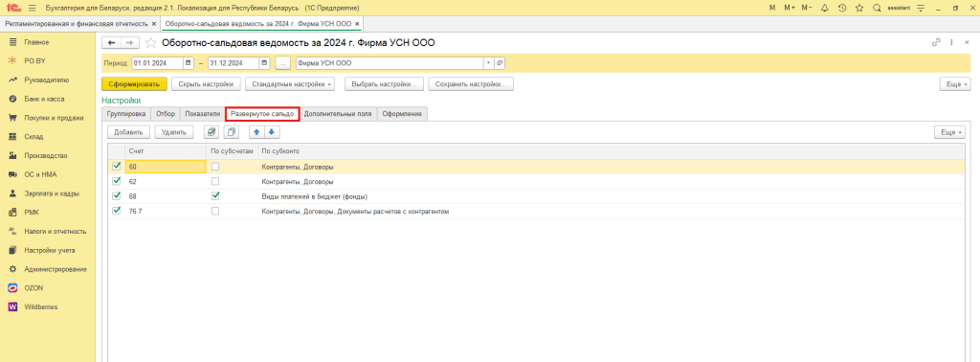Click the uncheck-all rows icon
The height and width of the screenshot is (362, 980).
pos(232,132)
